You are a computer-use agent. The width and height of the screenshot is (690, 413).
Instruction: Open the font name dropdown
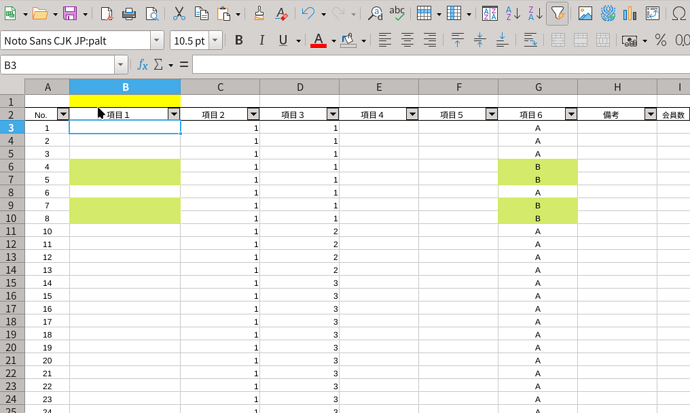(157, 41)
